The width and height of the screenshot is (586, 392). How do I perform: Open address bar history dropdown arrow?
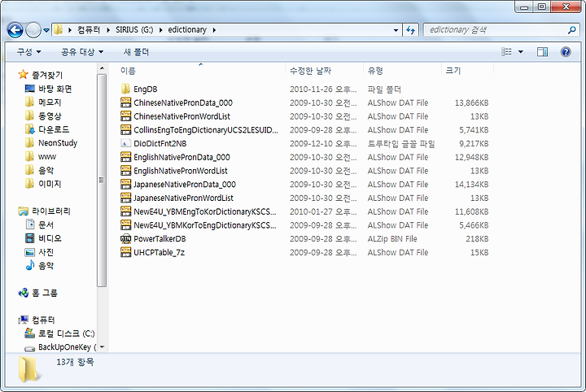pyautogui.click(x=396, y=30)
